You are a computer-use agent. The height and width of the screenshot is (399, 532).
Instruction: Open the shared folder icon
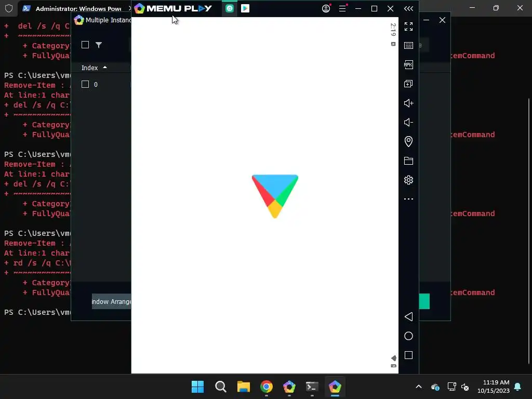(x=408, y=161)
